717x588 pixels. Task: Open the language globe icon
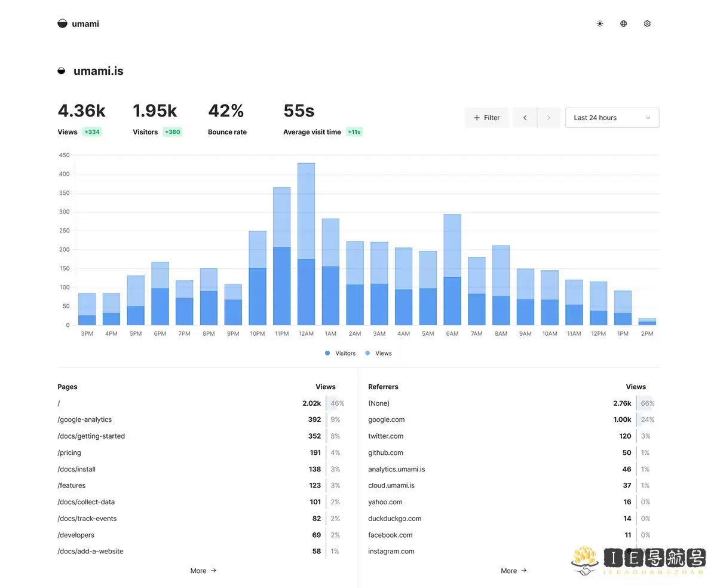(x=624, y=24)
